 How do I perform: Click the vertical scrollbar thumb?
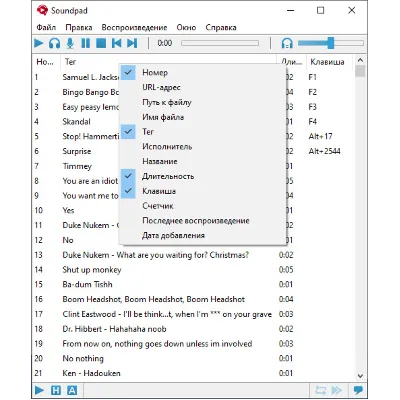click(x=360, y=72)
